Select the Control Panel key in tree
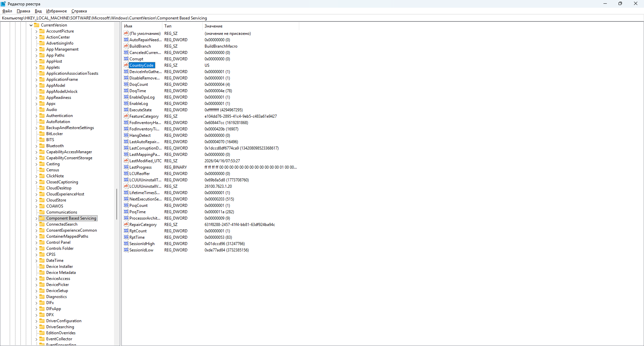644x346 pixels. point(58,242)
